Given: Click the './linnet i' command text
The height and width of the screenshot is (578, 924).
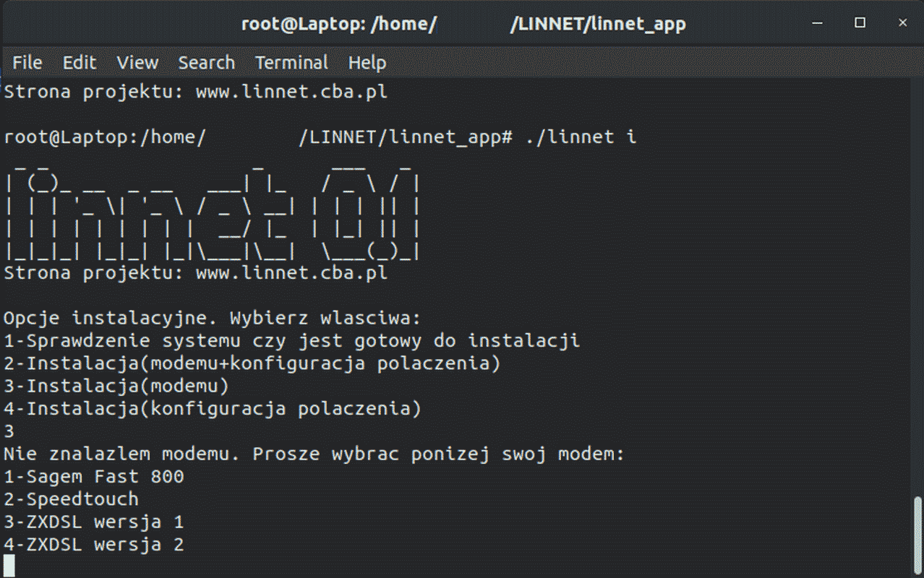Looking at the screenshot, I should pyautogui.click(x=581, y=137).
